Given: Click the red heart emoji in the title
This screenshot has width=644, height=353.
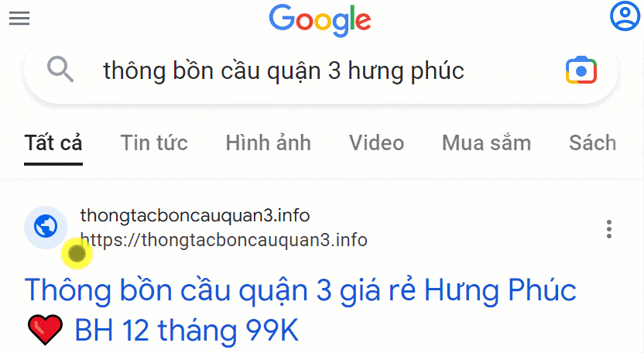Looking at the screenshot, I should click(x=45, y=330).
